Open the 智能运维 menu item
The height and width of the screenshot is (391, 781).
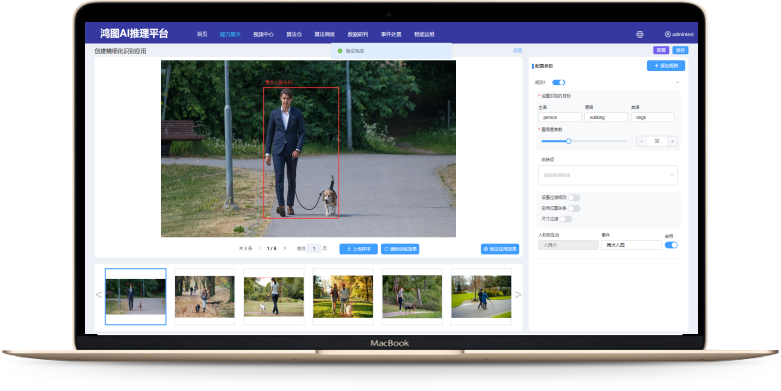pos(424,34)
